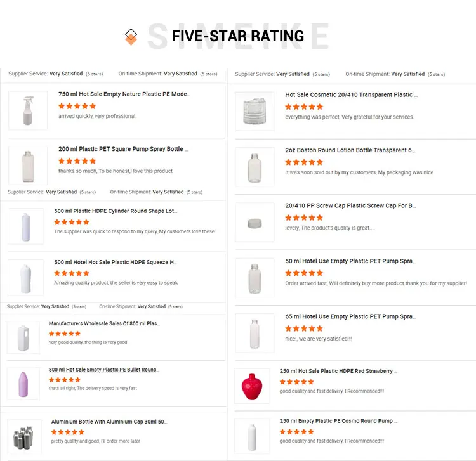476x461 pixels.
Task: Open the 200 ml square pump bottle thumbnail
Action: tap(28, 166)
